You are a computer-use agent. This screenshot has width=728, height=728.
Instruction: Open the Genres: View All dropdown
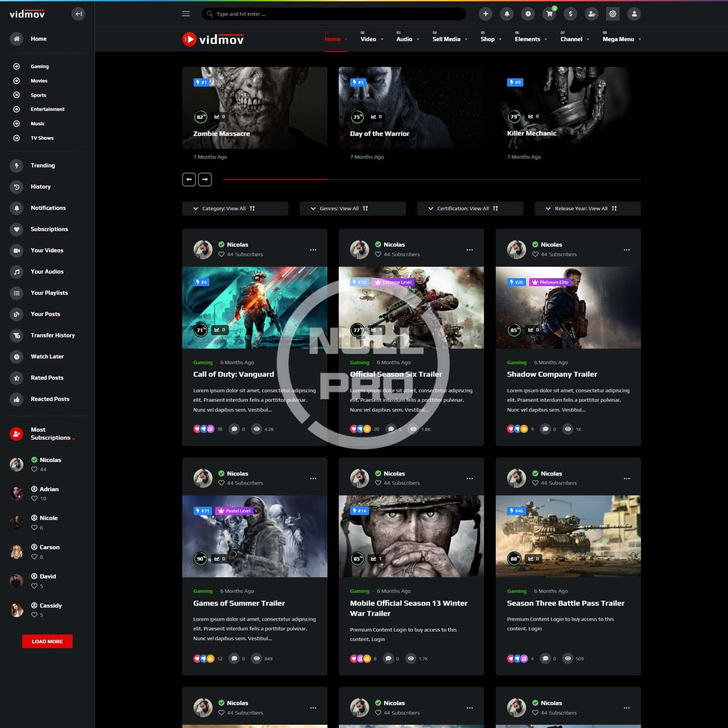pyautogui.click(x=352, y=209)
